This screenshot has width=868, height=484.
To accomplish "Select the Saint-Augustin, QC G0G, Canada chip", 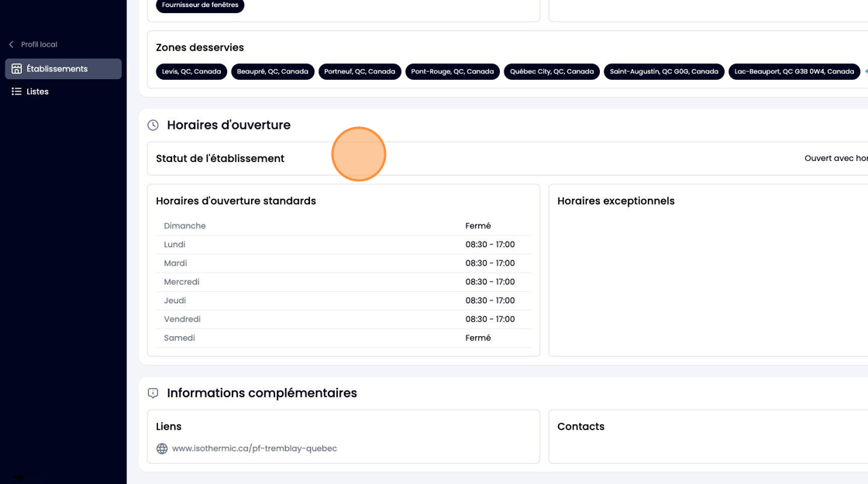I will point(663,71).
